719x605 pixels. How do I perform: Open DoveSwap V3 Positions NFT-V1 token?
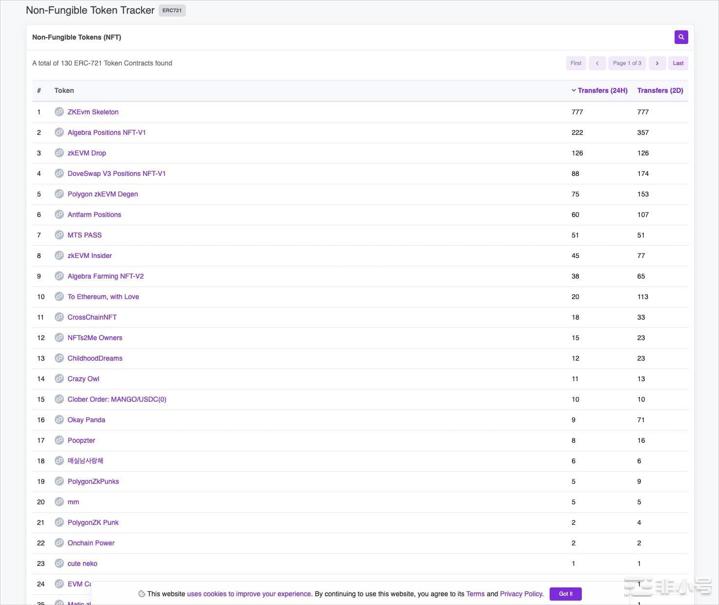tap(116, 173)
